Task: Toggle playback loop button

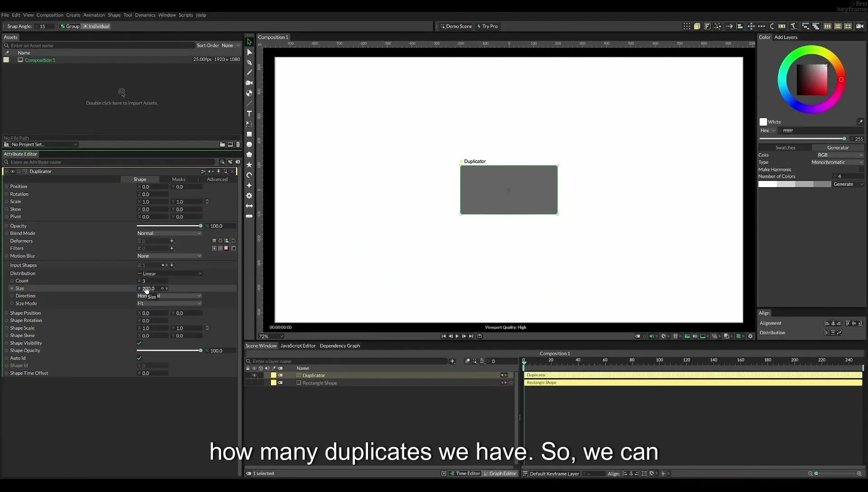Action: tap(479, 336)
